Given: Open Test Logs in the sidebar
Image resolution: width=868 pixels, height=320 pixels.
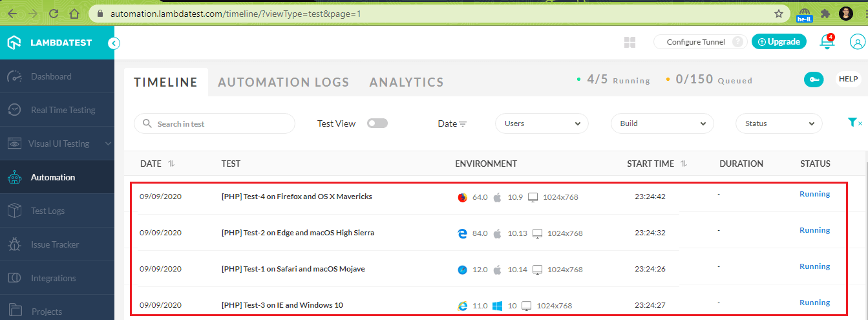Looking at the screenshot, I should (x=57, y=211).
